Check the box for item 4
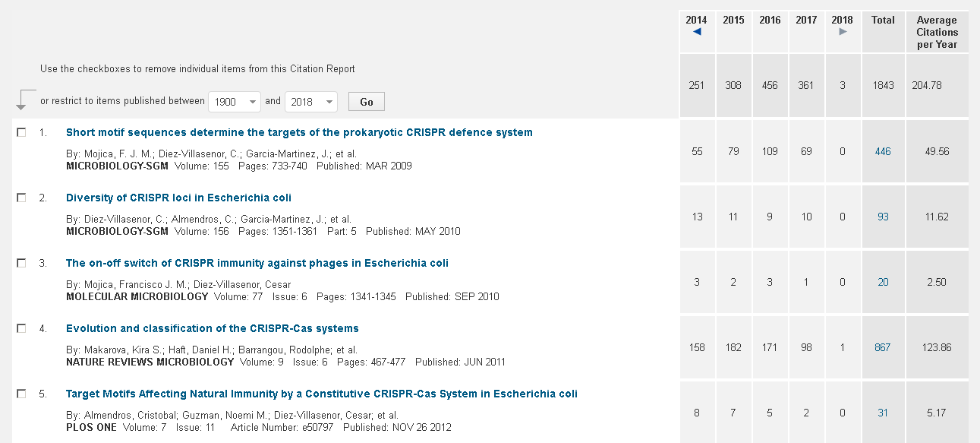The image size is (980, 443). (22, 328)
